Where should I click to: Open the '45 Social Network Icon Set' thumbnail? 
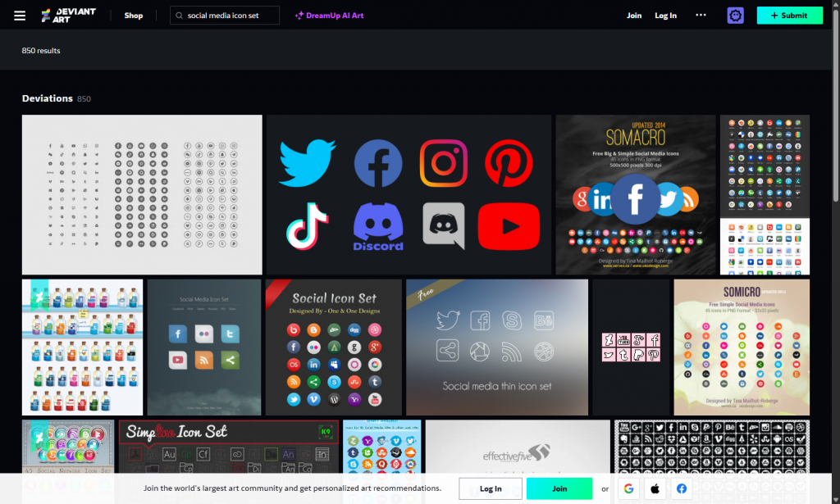68,446
